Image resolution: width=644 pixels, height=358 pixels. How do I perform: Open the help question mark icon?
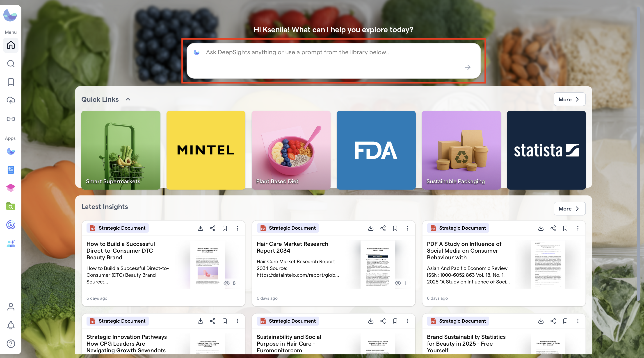11,344
